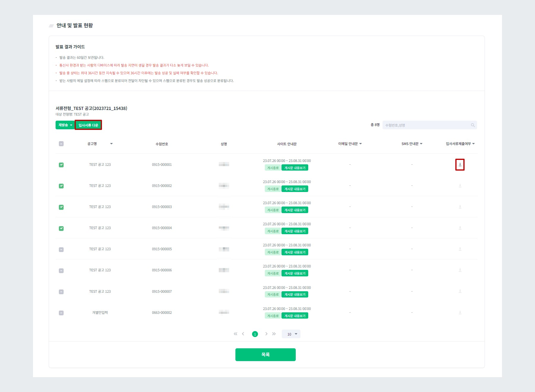This screenshot has height=392, width=535.
Task: Toggle the select-all header checkbox
Action: point(61,144)
